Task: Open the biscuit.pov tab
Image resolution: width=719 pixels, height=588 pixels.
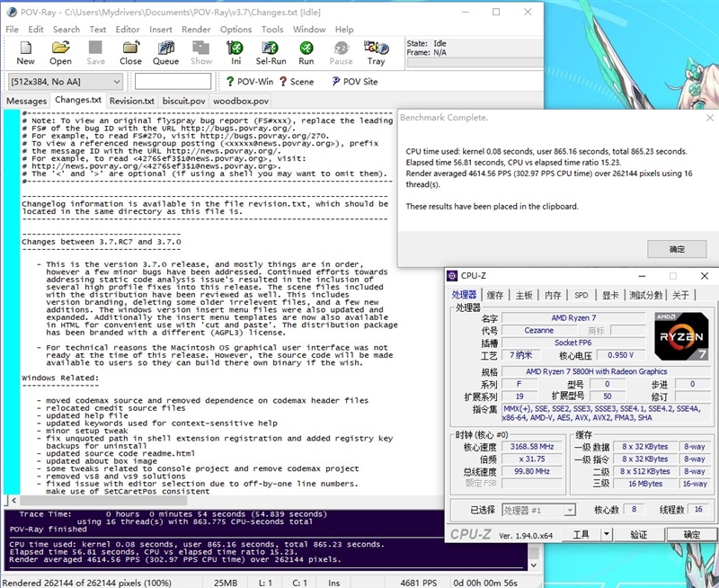Action: click(183, 101)
